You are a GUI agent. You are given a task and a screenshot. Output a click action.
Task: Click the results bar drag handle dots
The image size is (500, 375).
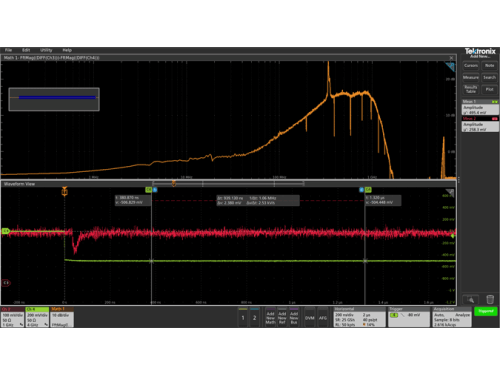click(x=459, y=180)
